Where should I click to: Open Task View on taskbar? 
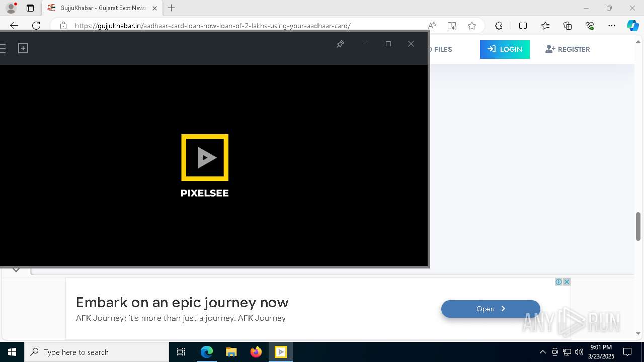(181, 352)
